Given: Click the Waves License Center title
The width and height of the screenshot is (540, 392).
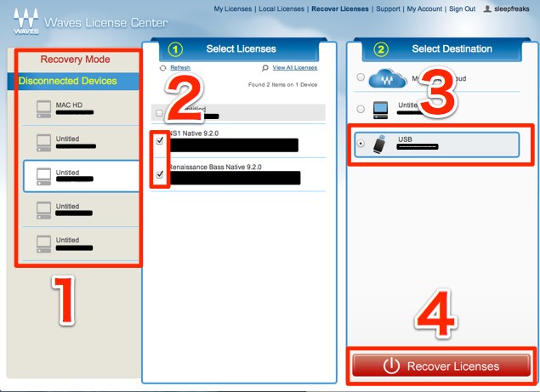Looking at the screenshot, I should 106,23.
